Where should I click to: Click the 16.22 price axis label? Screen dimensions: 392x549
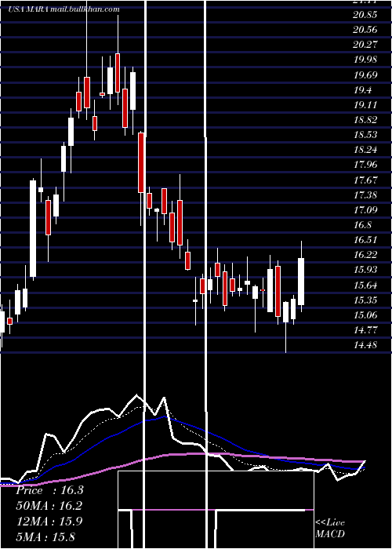coord(366,255)
